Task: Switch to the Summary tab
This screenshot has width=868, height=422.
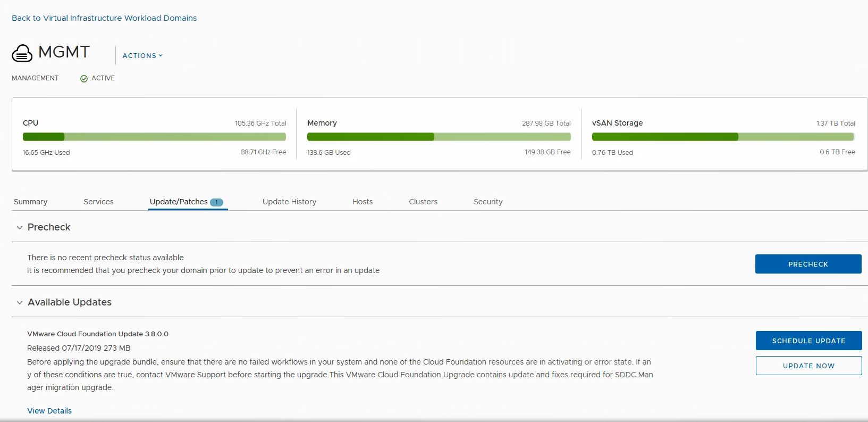Action: click(30, 202)
